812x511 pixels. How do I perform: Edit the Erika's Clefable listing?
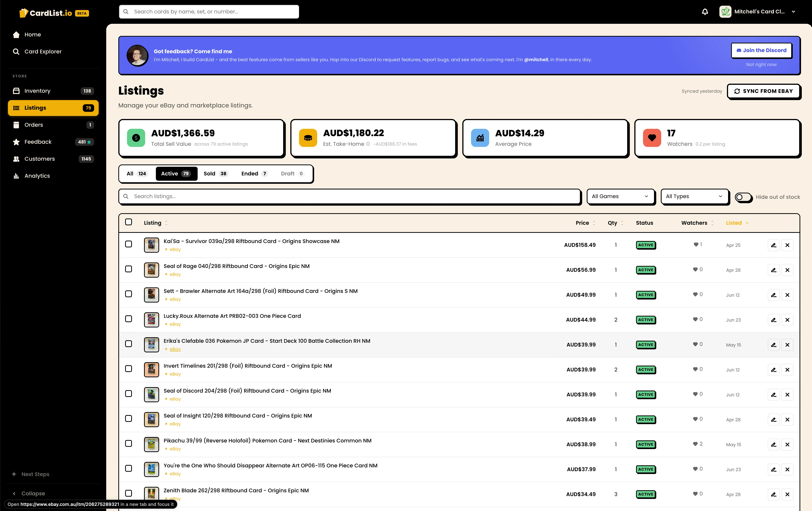click(774, 345)
